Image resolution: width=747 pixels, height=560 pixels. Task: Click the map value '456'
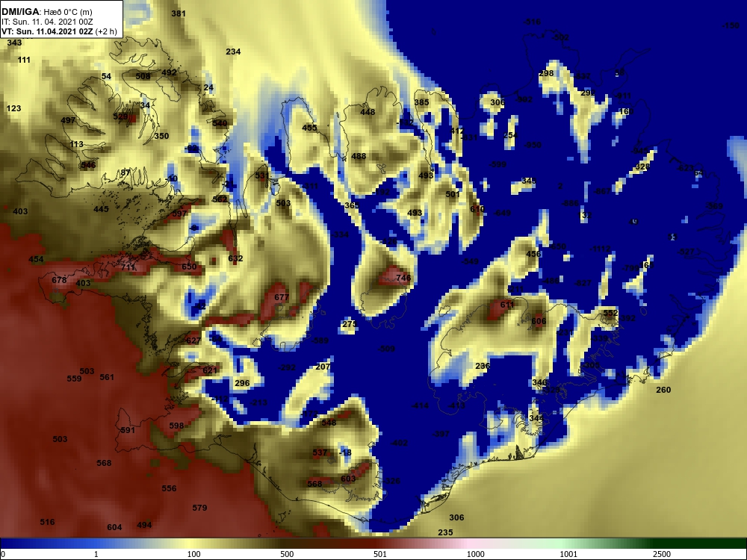click(533, 254)
